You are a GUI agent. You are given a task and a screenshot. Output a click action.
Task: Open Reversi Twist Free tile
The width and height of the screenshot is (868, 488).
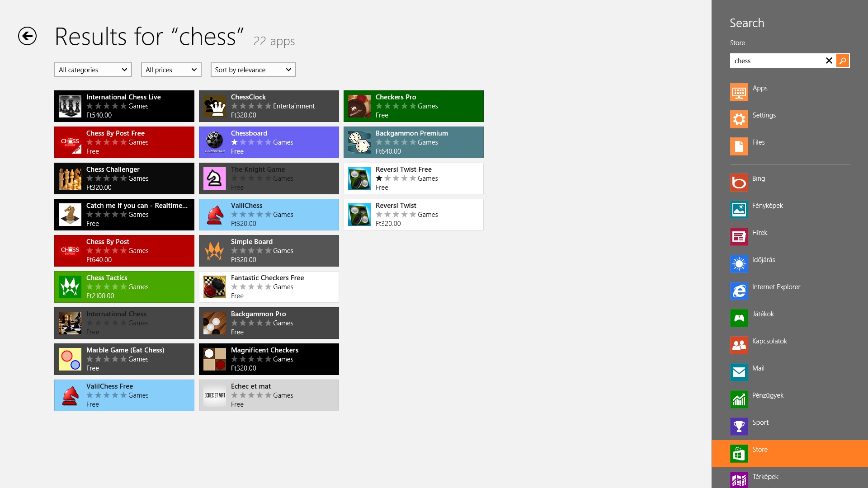[414, 178]
